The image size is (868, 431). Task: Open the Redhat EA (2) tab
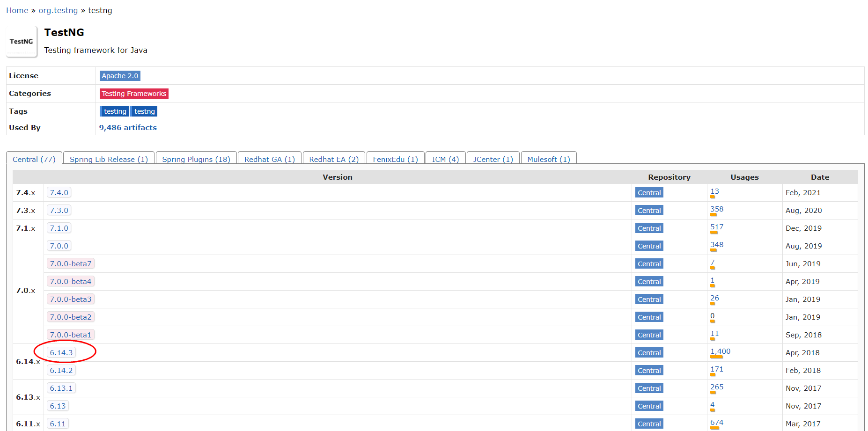coord(334,159)
